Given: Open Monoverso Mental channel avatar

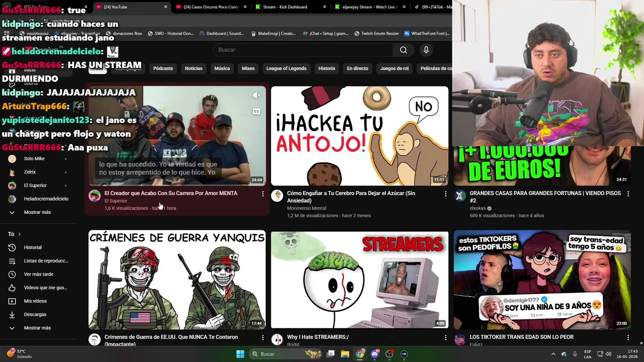Looking at the screenshot, I should pyautogui.click(x=277, y=196).
